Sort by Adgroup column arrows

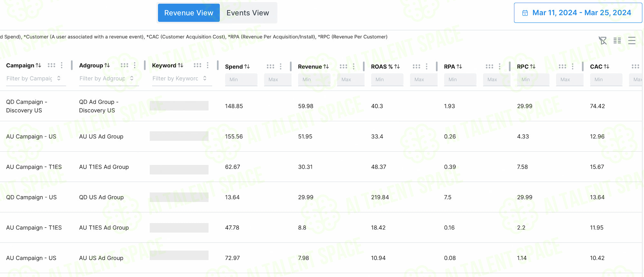pos(107,65)
